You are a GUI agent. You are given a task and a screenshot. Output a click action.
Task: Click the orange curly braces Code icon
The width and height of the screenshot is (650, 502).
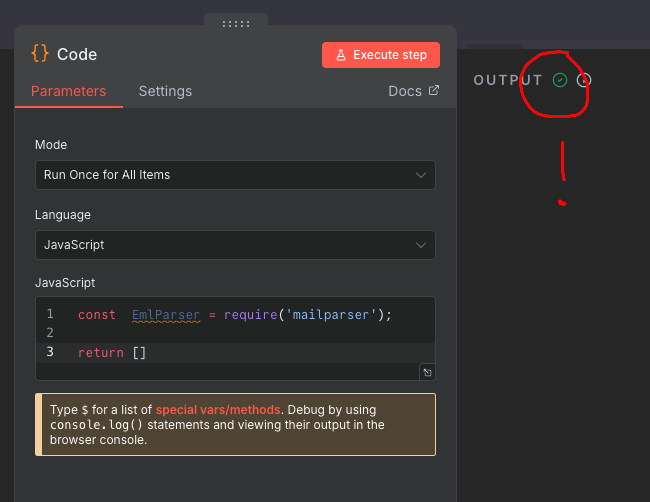tap(40, 54)
